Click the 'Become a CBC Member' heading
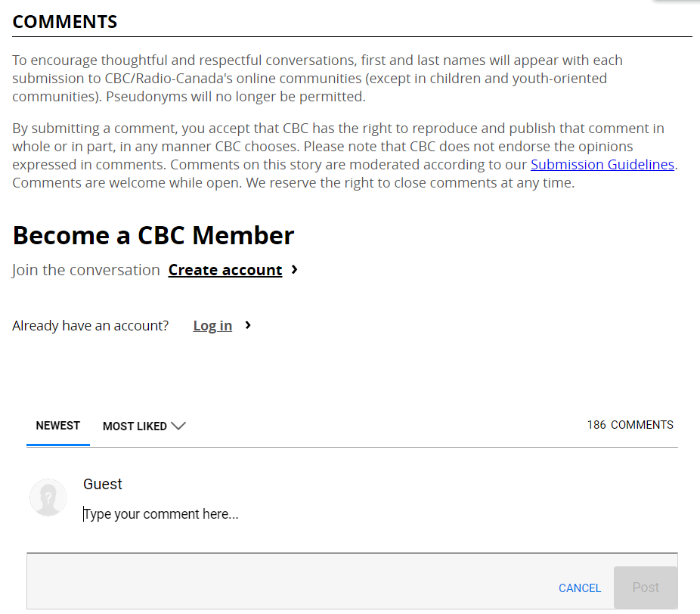This screenshot has width=700, height=614. (153, 235)
